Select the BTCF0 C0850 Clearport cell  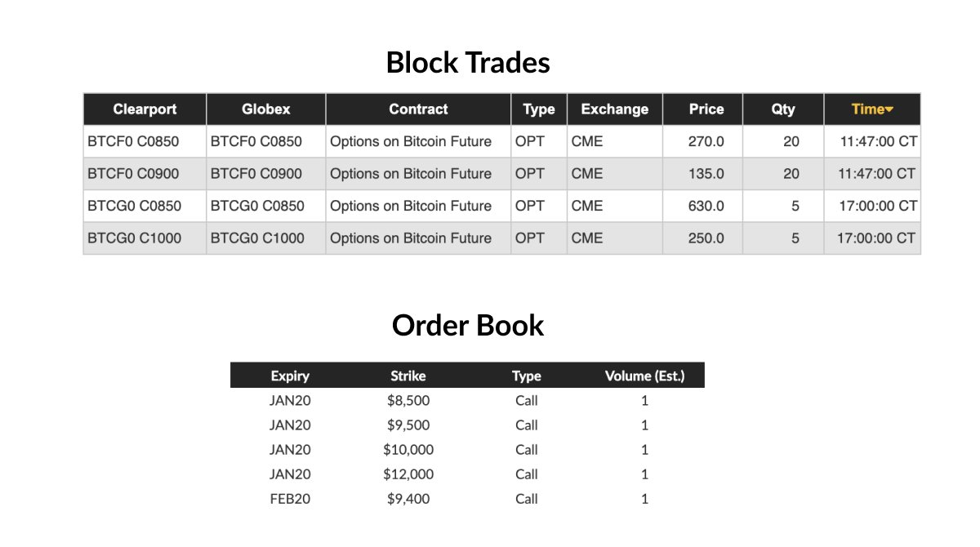[145, 141]
